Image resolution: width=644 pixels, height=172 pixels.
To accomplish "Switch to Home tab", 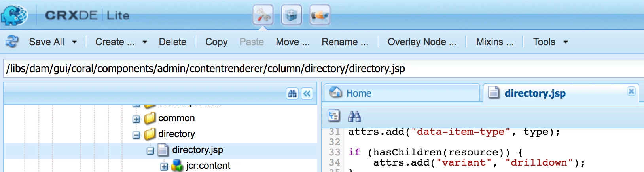I will (402, 93).
